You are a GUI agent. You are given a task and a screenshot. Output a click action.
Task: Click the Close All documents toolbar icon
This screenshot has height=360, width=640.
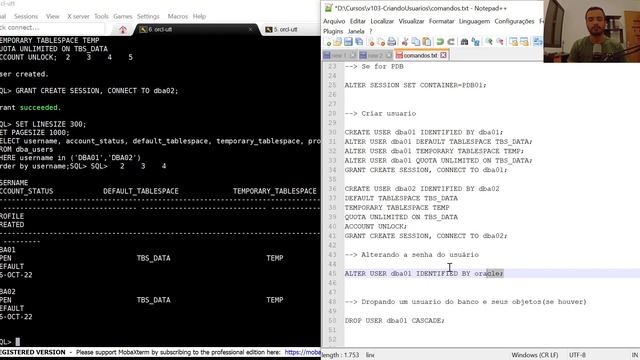pyautogui.click(x=381, y=42)
